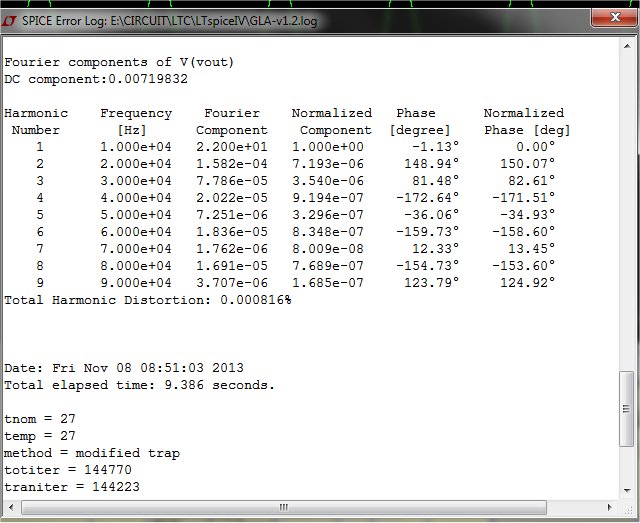Click the 'Total elapsed time: 9.386 seconds' line

(140, 385)
